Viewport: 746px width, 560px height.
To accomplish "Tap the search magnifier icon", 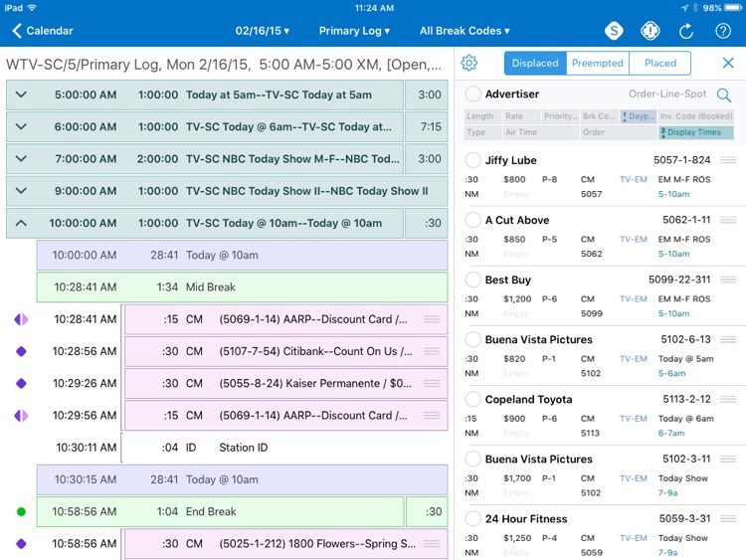I will 724,94.
